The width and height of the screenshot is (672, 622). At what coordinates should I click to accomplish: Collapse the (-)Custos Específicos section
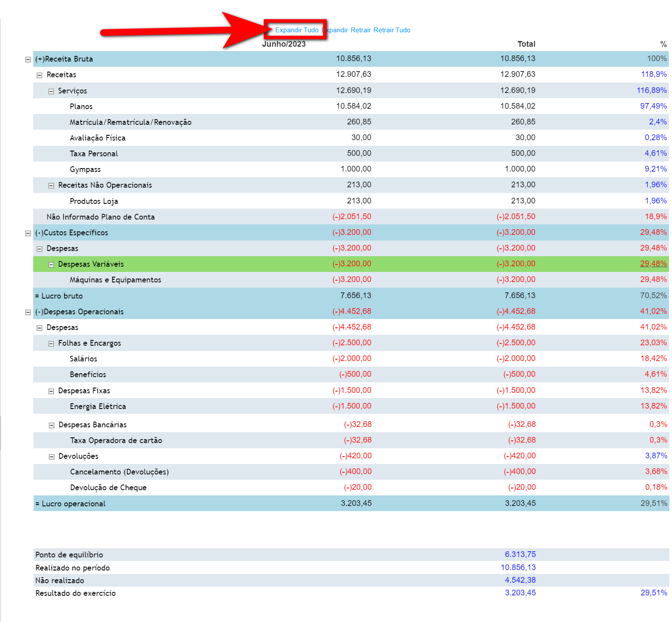coord(28,233)
